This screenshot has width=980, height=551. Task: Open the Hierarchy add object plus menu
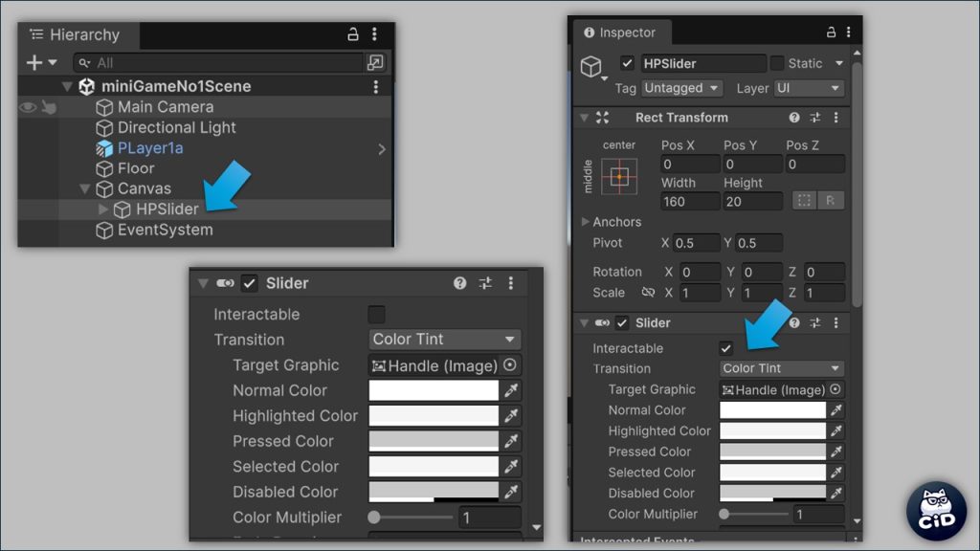click(x=41, y=62)
